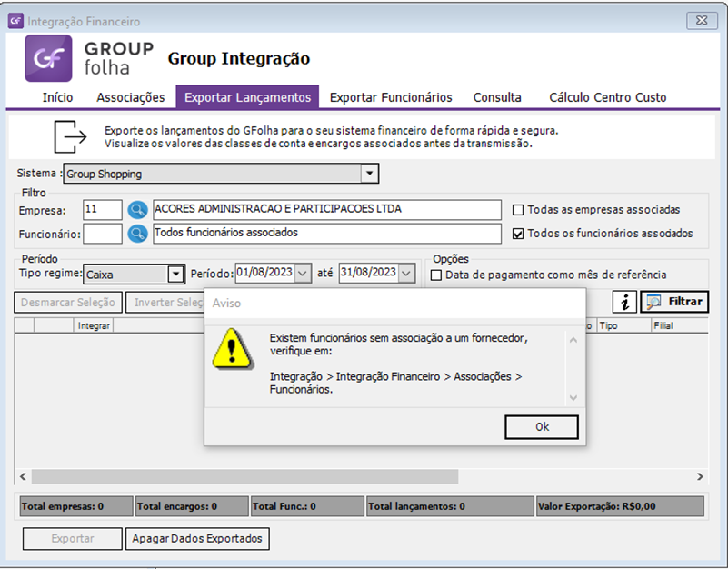Close the Integração Financeiro window
The height and width of the screenshot is (569, 728).
pyautogui.click(x=702, y=20)
